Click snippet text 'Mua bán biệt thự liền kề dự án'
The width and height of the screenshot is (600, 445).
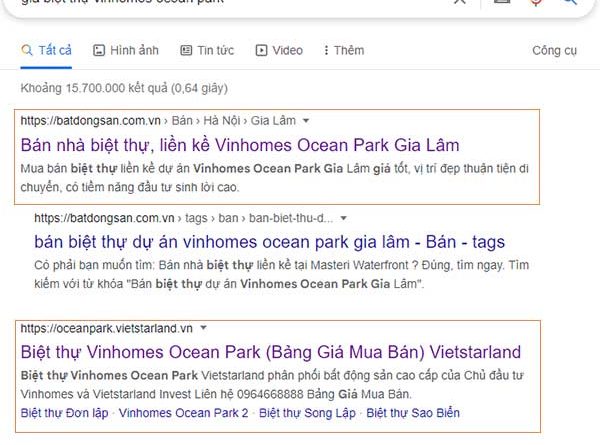click(x=105, y=168)
